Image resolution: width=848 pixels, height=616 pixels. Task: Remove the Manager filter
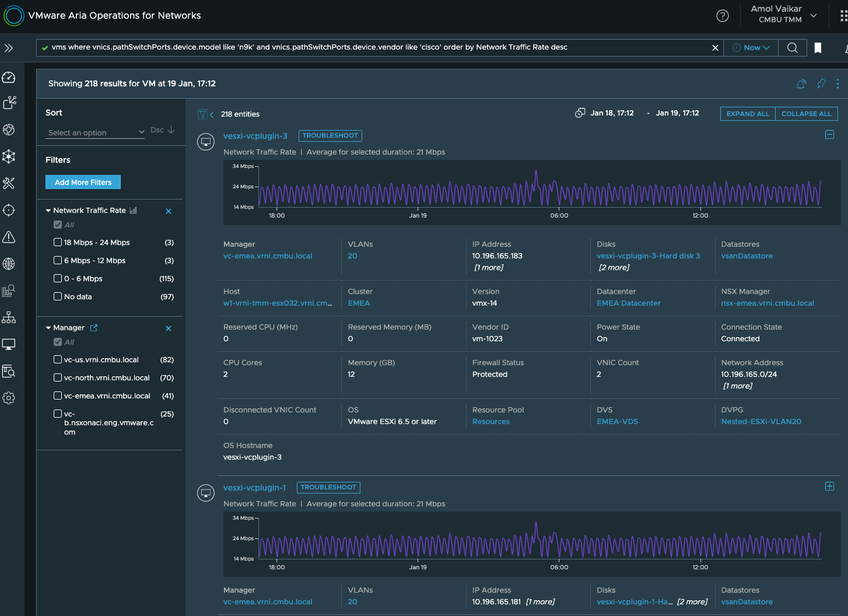[x=169, y=328]
